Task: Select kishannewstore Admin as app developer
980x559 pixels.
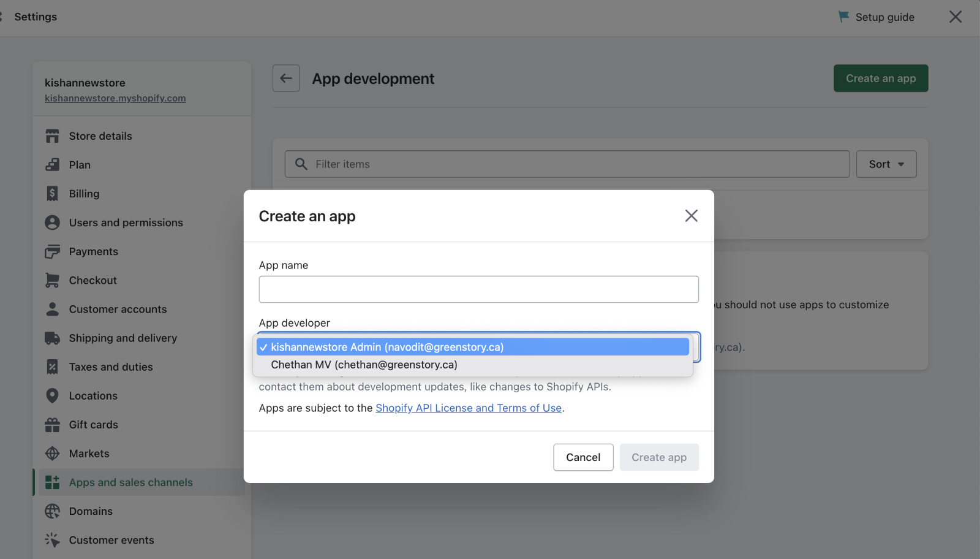Action: 473,347
